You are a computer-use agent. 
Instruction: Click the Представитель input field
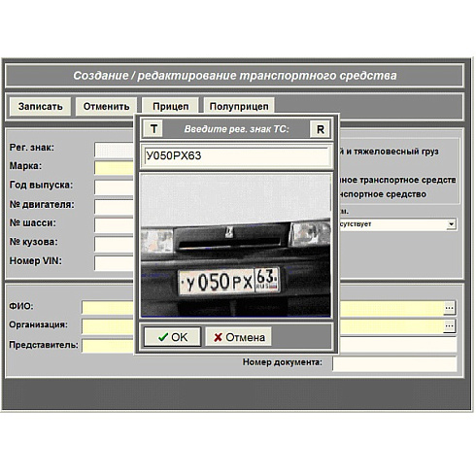(108, 346)
